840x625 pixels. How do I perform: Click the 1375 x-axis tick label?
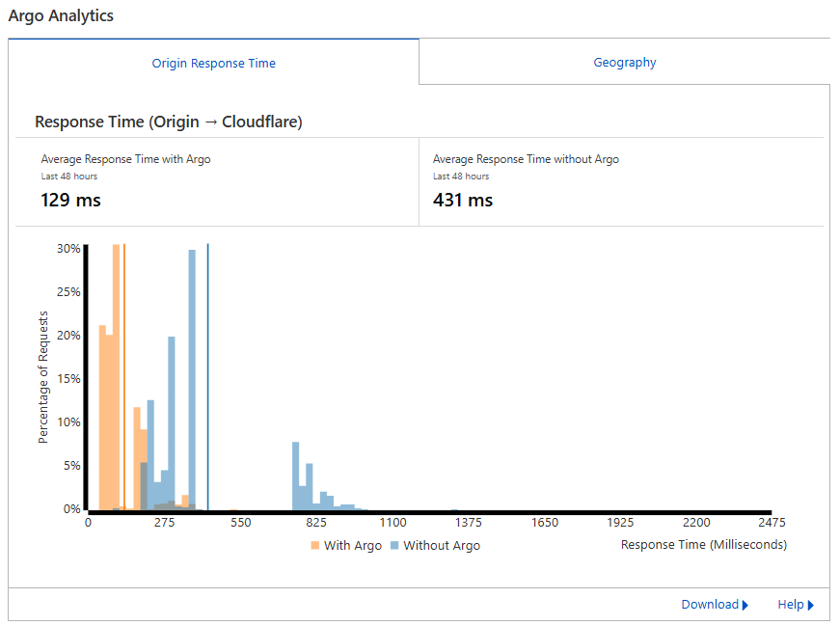468,522
